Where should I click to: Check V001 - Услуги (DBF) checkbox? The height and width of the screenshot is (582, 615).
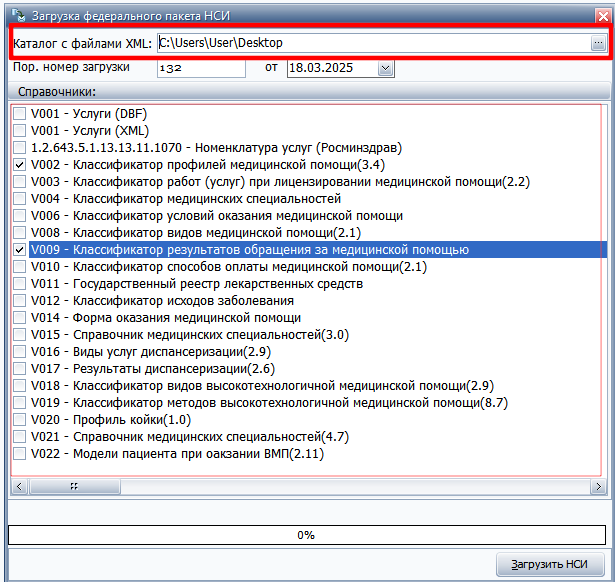click(19, 114)
